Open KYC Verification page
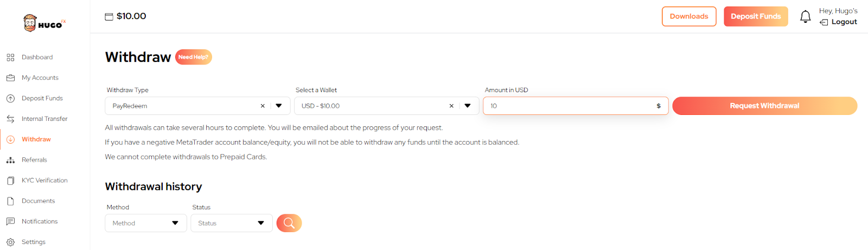Screen dimensions: 868x250 tap(44, 181)
